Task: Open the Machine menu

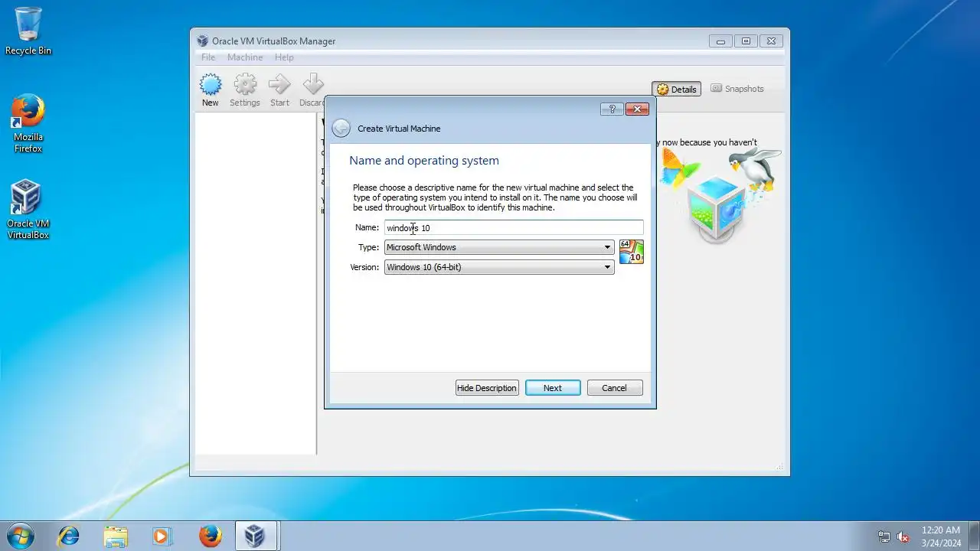Action: [x=245, y=57]
